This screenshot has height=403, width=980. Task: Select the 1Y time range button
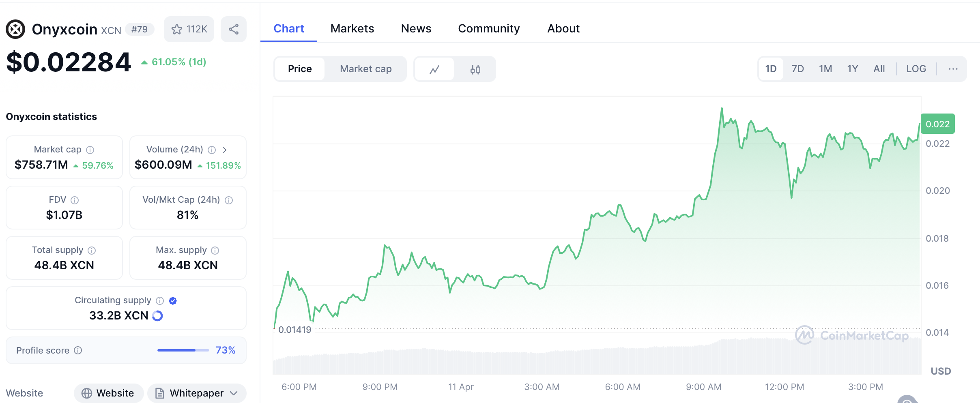click(x=852, y=69)
